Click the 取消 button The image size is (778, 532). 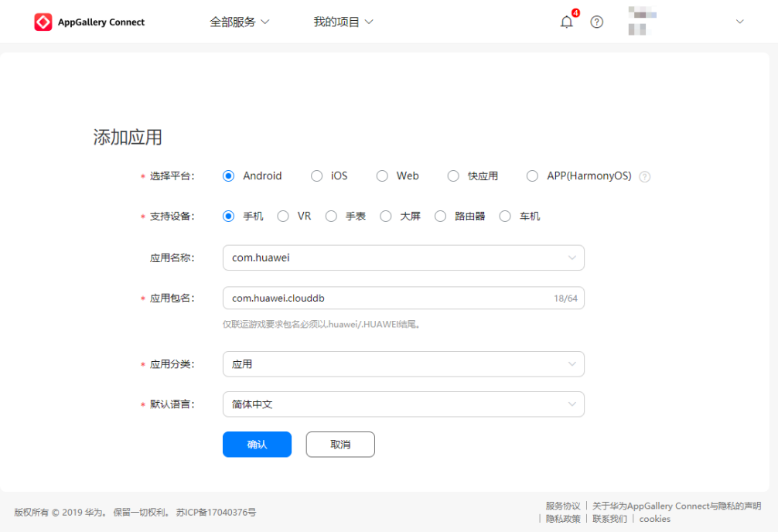tap(340, 444)
